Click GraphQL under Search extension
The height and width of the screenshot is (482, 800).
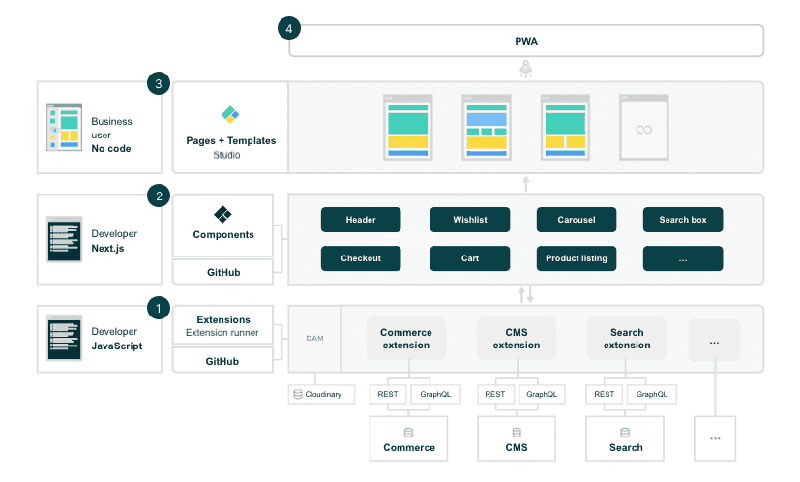[x=651, y=394]
